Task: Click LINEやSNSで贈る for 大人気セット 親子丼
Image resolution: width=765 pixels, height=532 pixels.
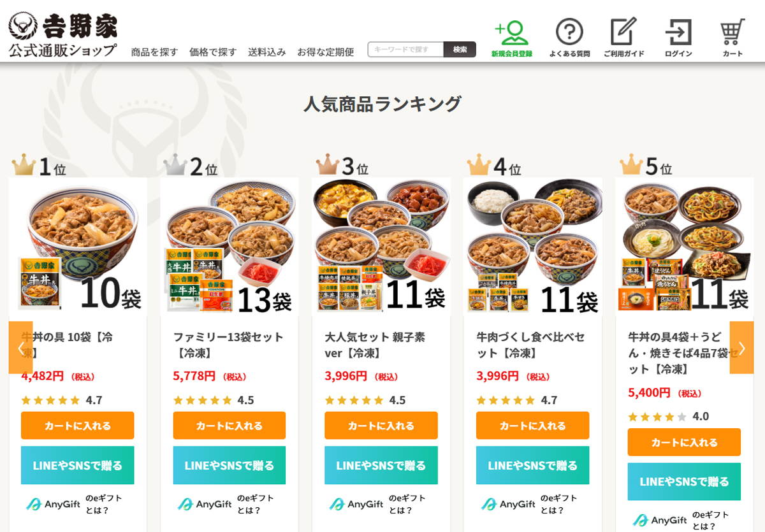Action: point(381,465)
